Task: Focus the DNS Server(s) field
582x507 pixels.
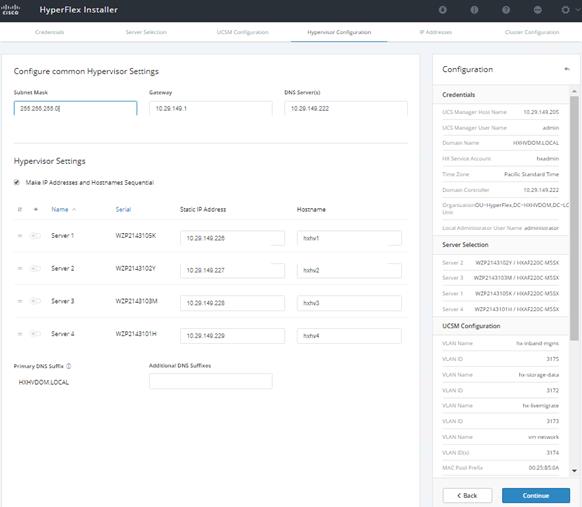Action: pyautogui.click(x=346, y=108)
